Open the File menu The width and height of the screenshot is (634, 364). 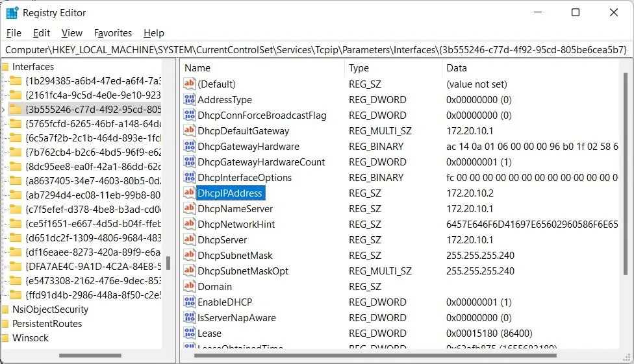coord(14,33)
